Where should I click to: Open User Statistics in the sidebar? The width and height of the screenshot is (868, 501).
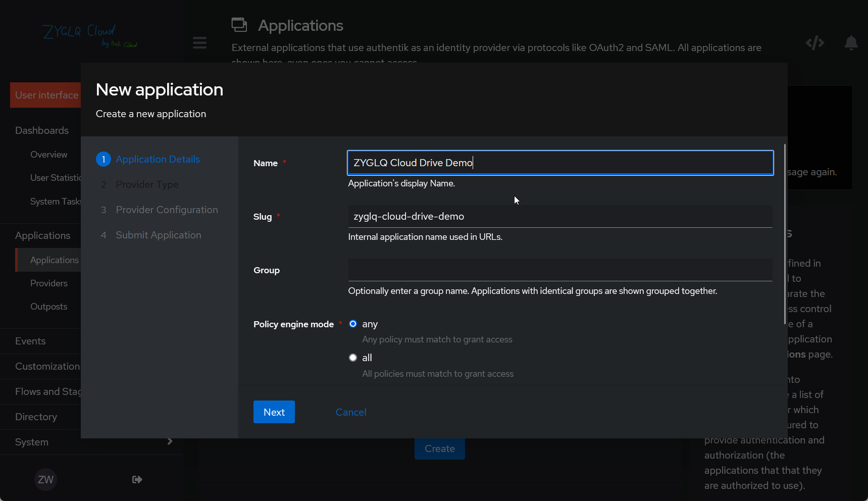55,178
